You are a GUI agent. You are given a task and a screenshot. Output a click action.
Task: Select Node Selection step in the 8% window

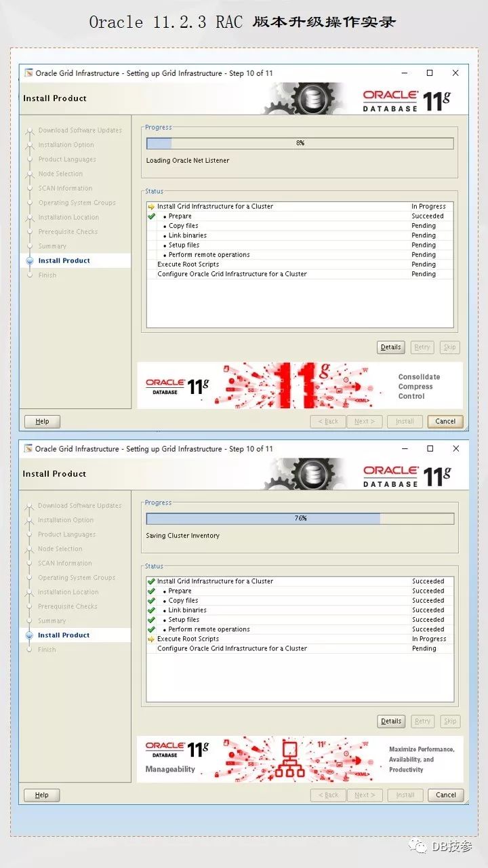pos(60,174)
